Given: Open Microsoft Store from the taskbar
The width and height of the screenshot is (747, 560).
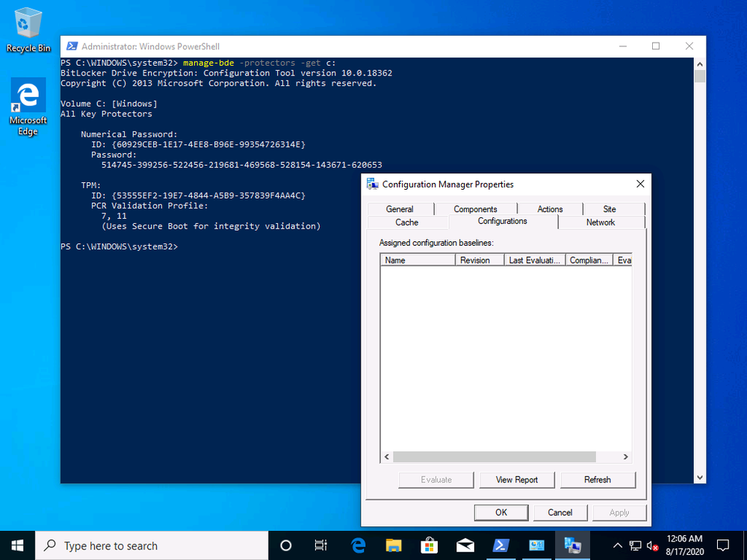Looking at the screenshot, I should pos(430,545).
